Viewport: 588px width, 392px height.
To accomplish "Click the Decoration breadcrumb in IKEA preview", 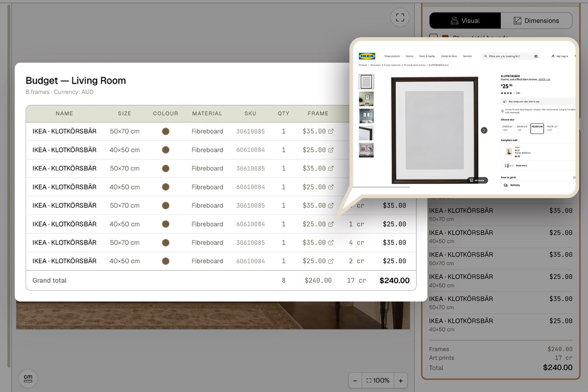I will click(376, 65).
